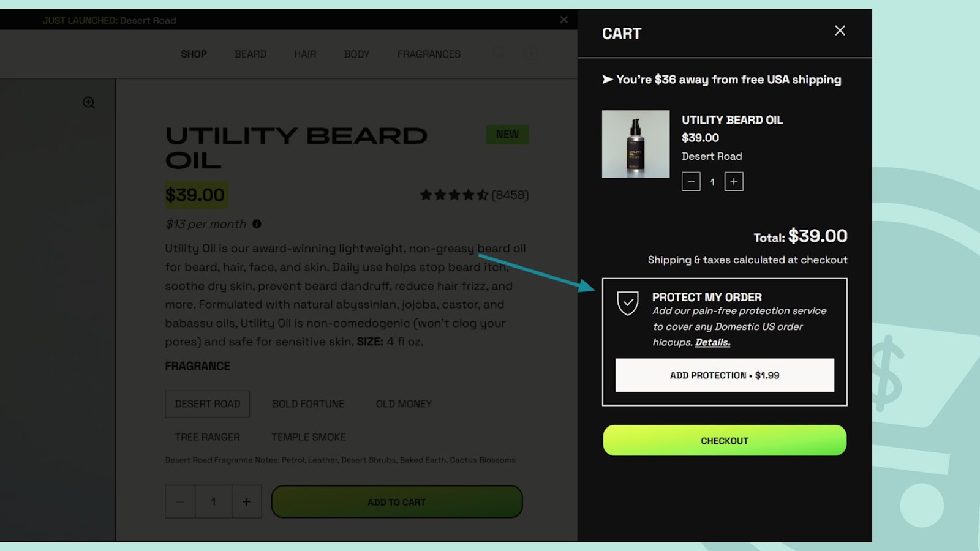The width and height of the screenshot is (980, 551).
Task: Click the shopping bag icon in header
Action: point(531,53)
